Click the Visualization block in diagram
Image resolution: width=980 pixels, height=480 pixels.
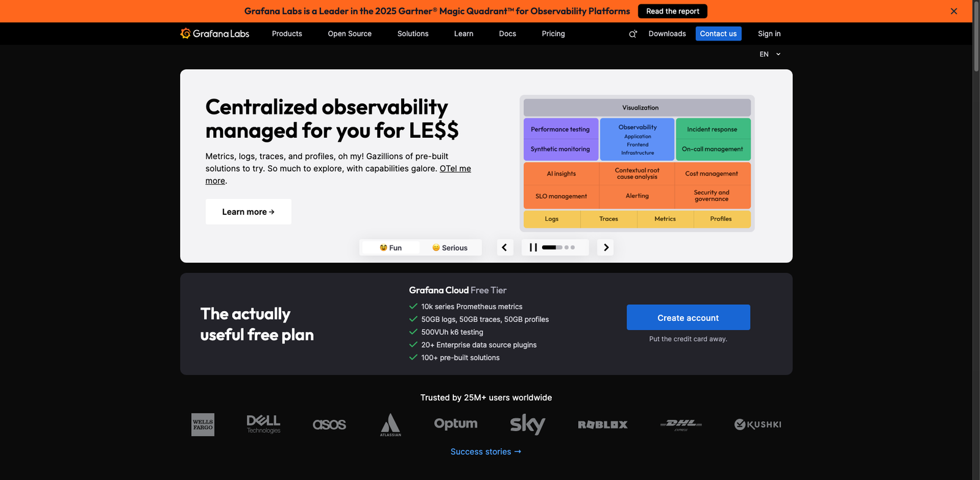pos(637,108)
